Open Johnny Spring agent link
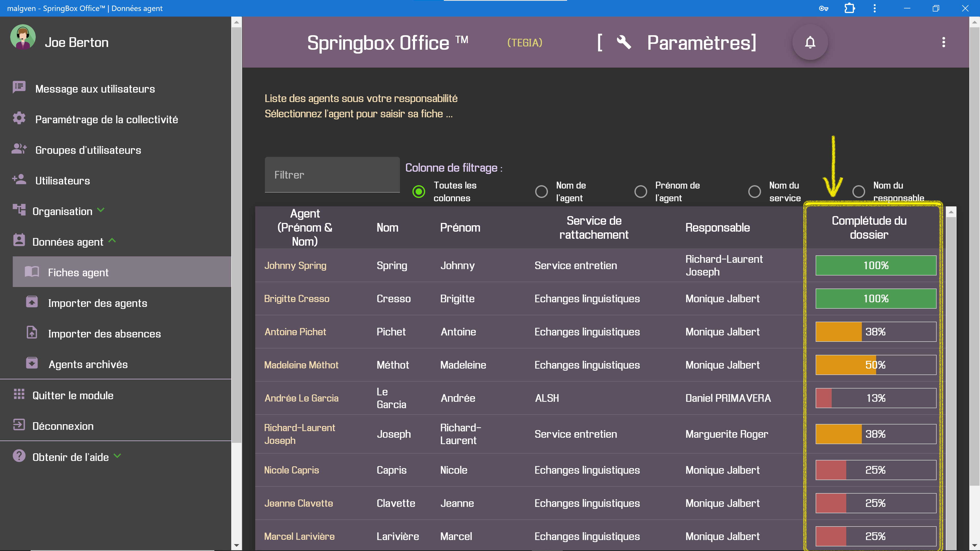This screenshot has height=551, width=980. 295,265
